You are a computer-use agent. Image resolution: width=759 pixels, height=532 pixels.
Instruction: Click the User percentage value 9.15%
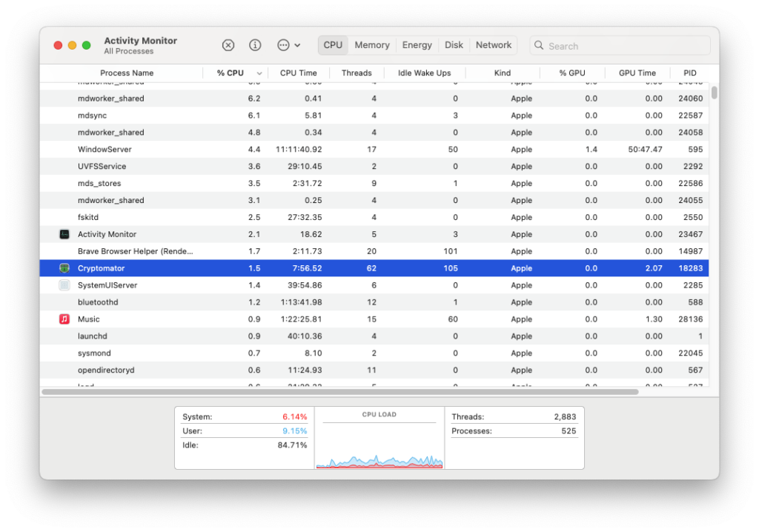[295, 430]
